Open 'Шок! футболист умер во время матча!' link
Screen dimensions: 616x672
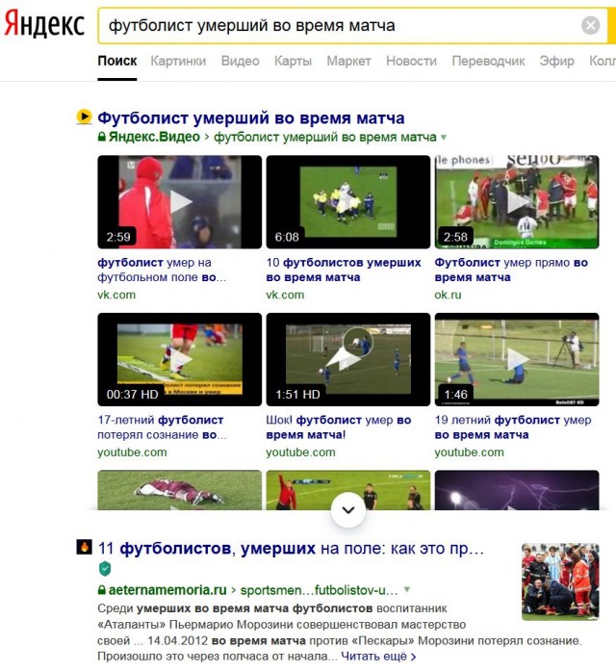point(339,427)
